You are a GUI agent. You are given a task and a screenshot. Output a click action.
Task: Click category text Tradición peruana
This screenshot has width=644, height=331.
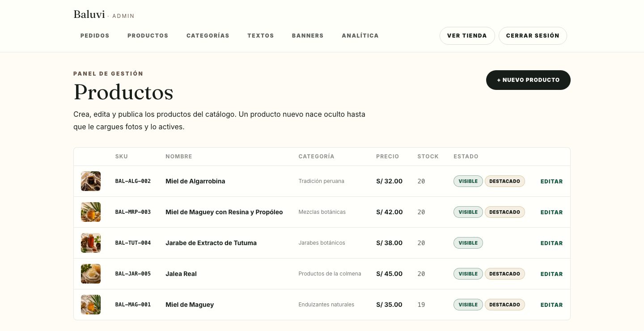322,181
